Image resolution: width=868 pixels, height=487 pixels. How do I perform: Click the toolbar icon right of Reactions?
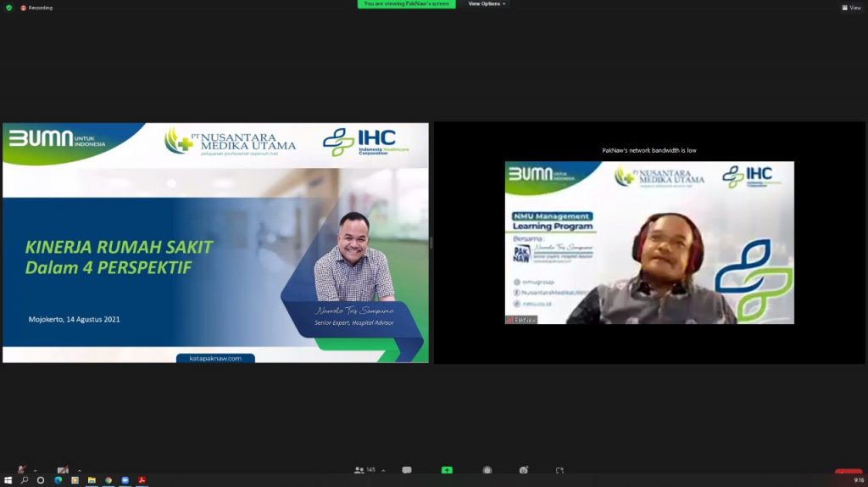click(559, 470)
